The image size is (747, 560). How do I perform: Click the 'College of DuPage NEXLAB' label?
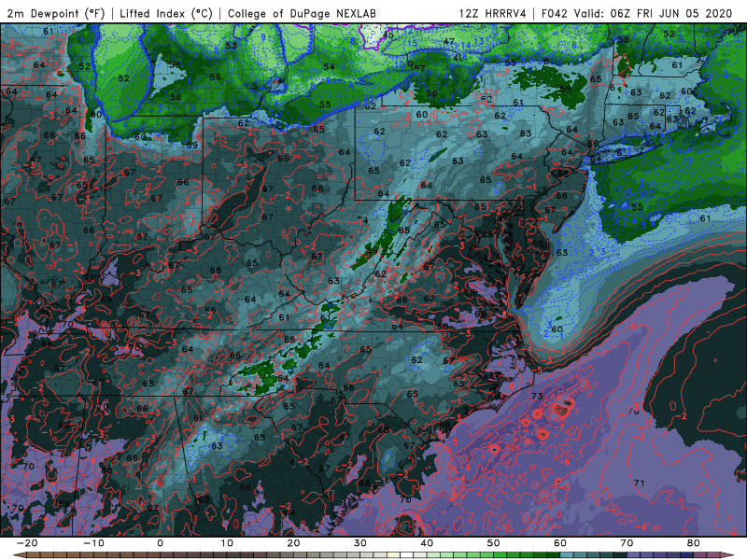[302, 13]
